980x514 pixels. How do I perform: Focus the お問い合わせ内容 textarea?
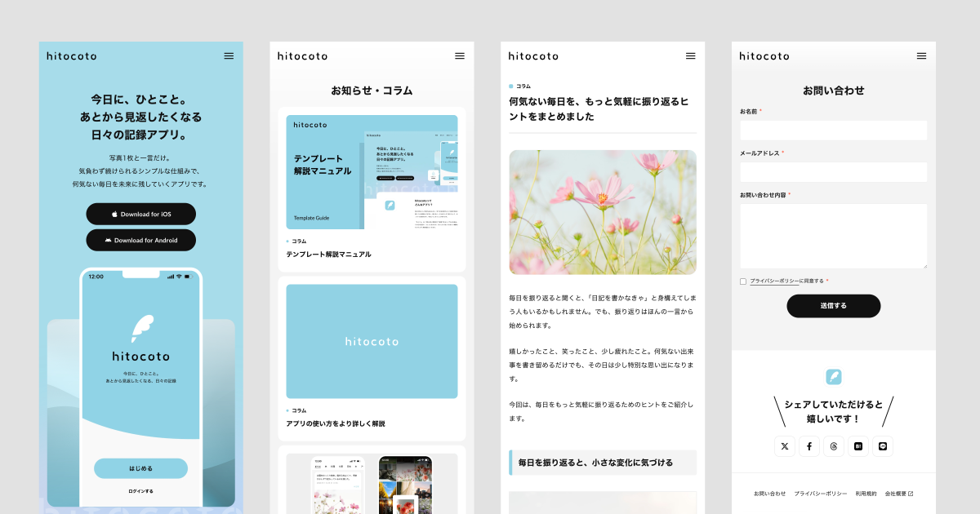[834, 236]
